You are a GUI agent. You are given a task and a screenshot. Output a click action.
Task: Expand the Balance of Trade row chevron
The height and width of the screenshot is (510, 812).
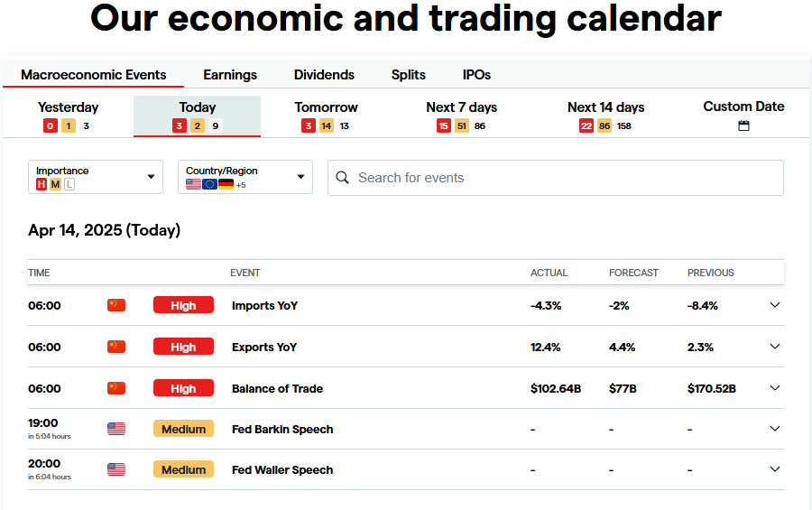point(774,388)
